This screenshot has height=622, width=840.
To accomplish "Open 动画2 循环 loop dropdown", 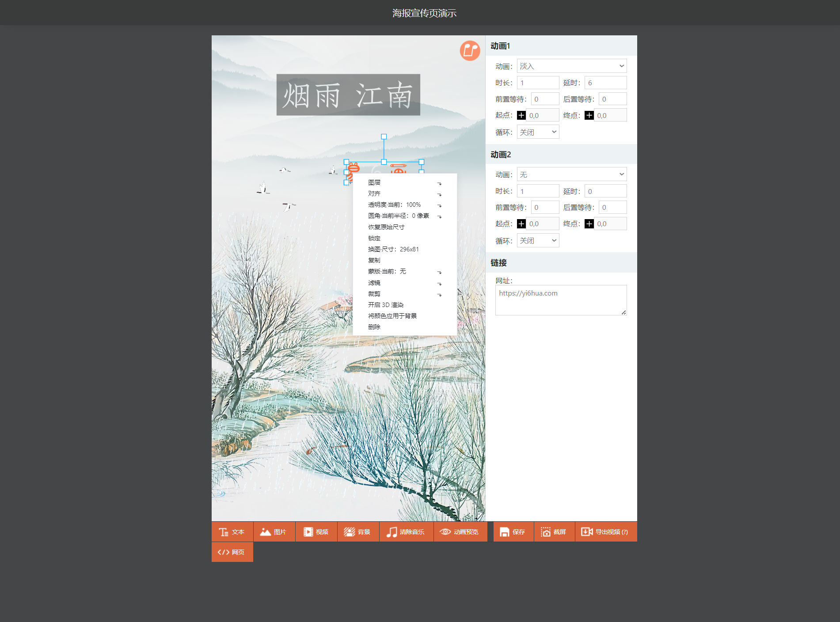I will tap(538, 240).
